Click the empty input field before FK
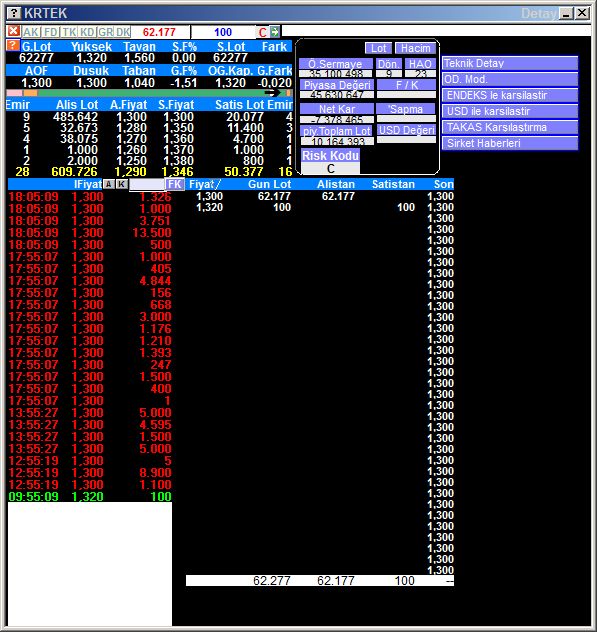 147,185
